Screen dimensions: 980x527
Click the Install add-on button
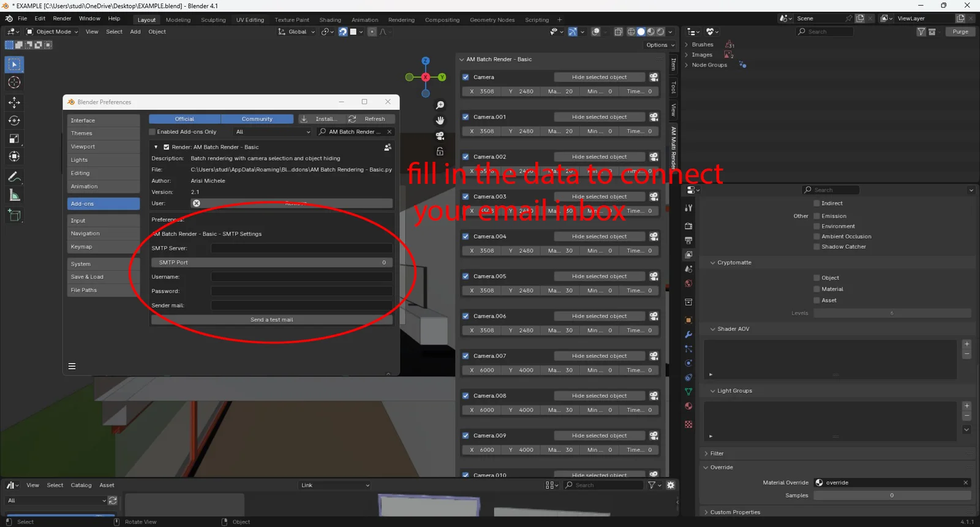(x=321, y=119)
